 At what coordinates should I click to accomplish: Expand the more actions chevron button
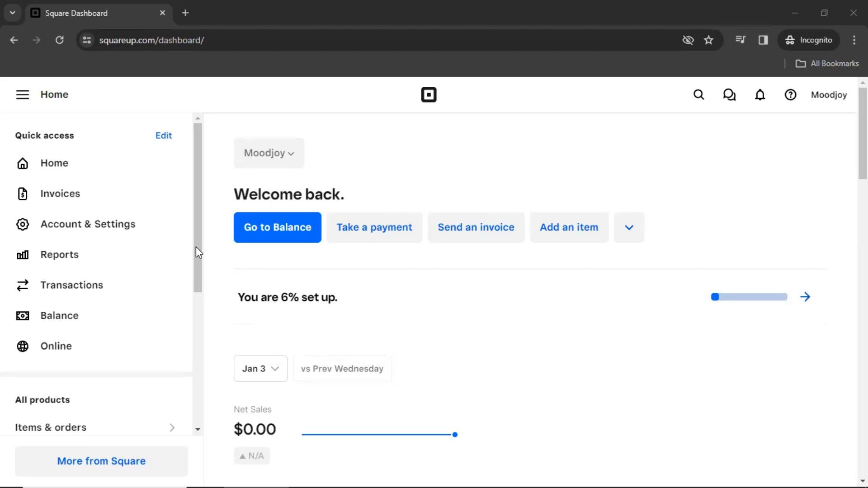coord(629,227)
